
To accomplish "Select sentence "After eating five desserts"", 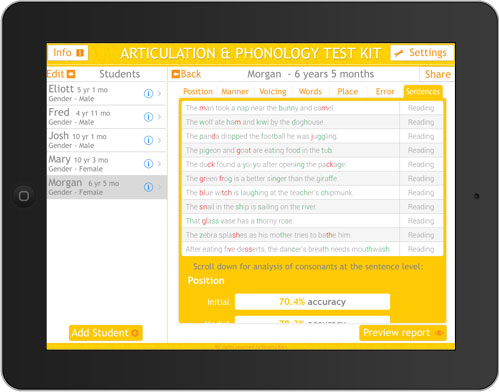I will coord(291,249).
